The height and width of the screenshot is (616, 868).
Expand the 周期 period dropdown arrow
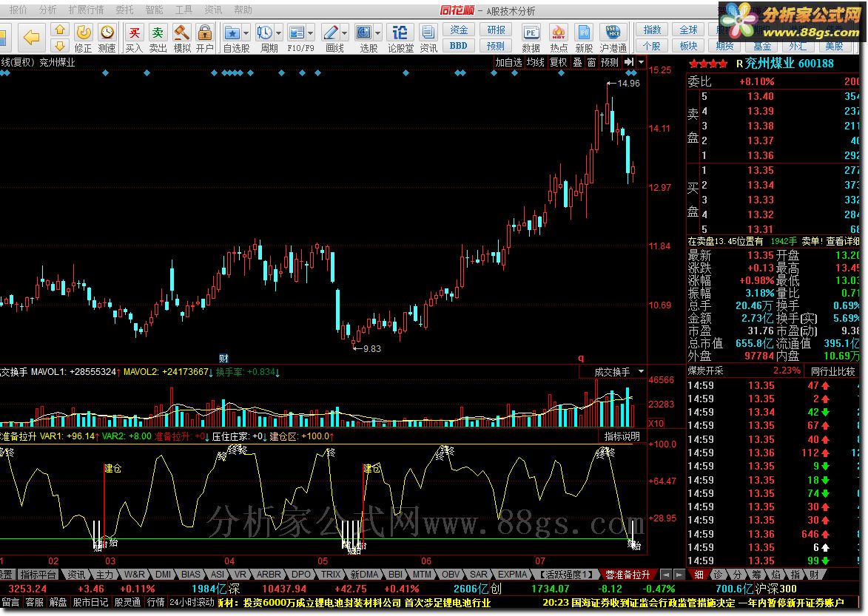coord(278,33)
